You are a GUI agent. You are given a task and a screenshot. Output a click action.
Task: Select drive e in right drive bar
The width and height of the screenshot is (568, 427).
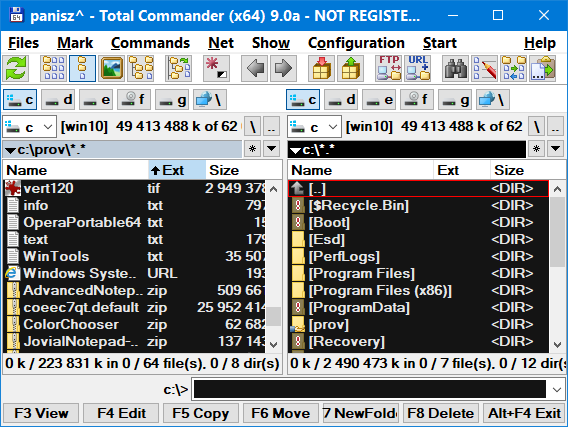click(x=379, y=100)
